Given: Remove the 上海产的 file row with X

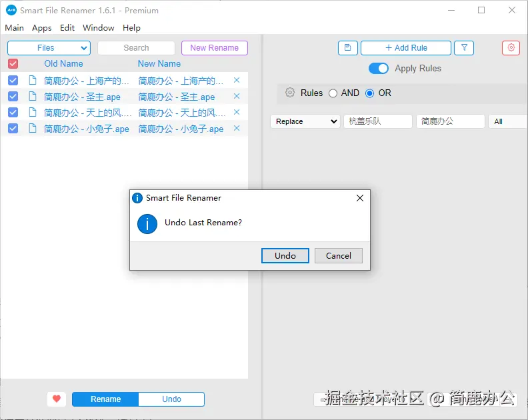Looking at the screenshot, I should pyautogui.click(x=237, y=80).
